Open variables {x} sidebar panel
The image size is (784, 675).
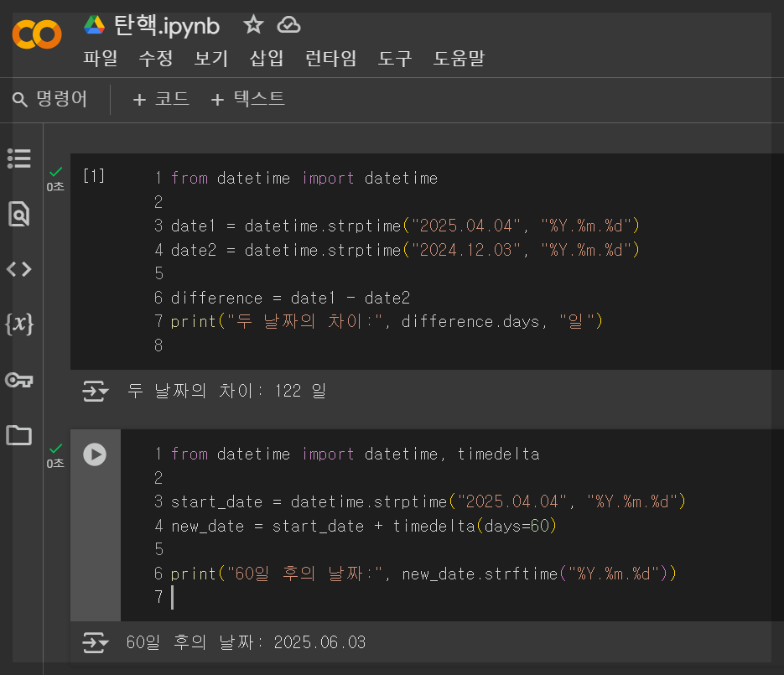pyautogui.click(x=19, y=324)
